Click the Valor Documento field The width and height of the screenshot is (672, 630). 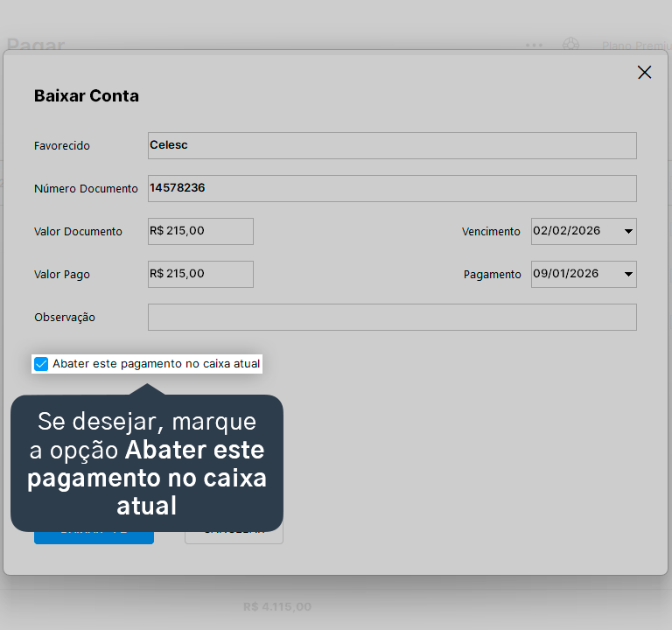click(x=200, y=231)
